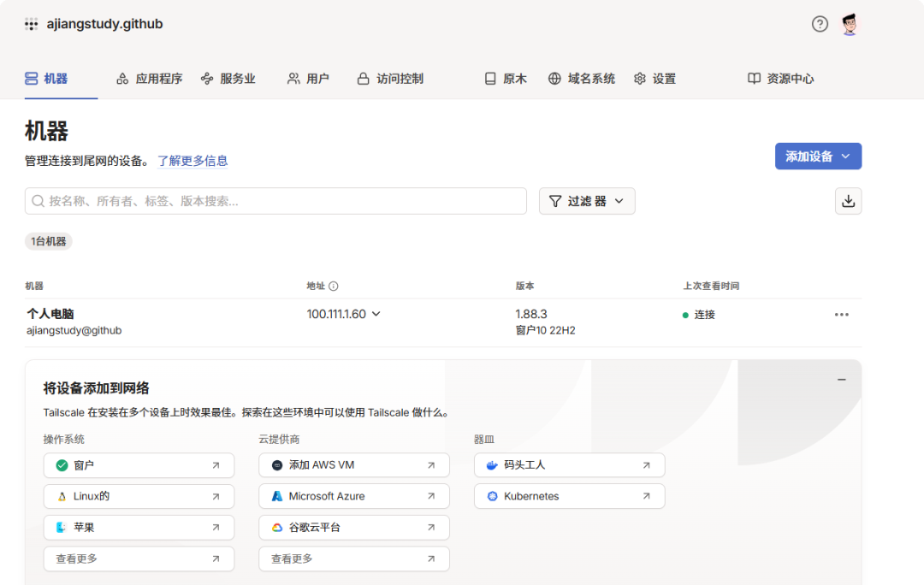Expand the 100.111.1.60 address chevron
Viewport: 924px width, 585px height.
click(x=376, y=314)
